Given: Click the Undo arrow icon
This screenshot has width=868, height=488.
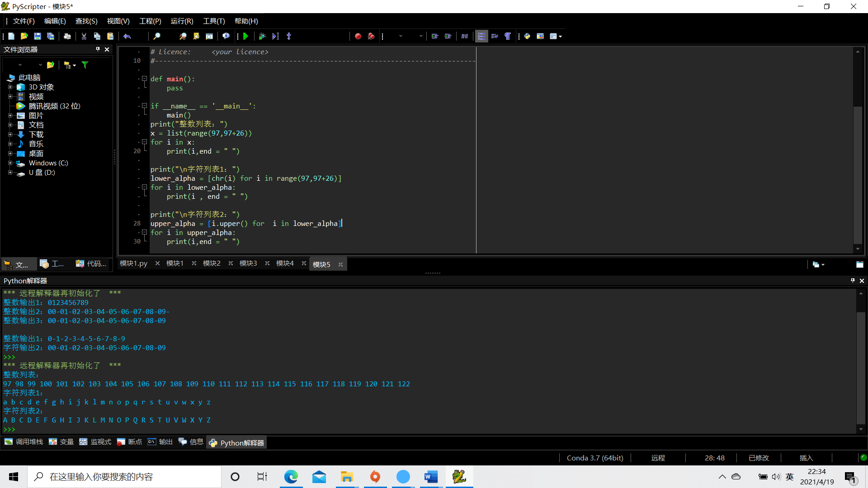Looking at the screenshot, I should click(127, 36).
